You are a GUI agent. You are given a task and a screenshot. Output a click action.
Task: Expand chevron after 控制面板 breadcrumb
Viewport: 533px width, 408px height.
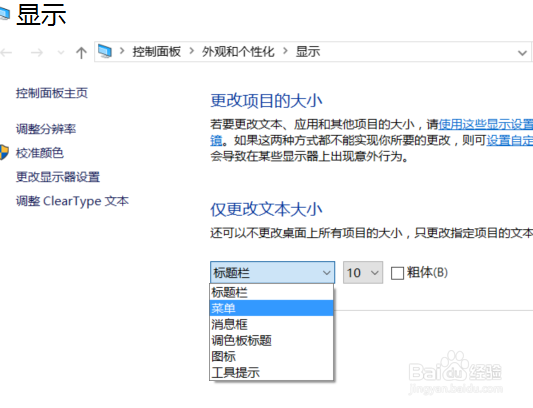tap(192, 51)
